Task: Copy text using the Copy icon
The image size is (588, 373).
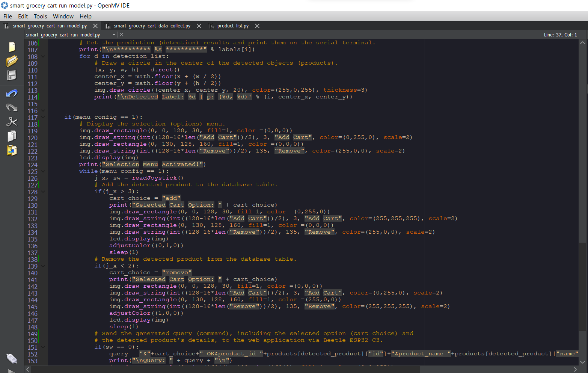Action: (x=11, y=136)
